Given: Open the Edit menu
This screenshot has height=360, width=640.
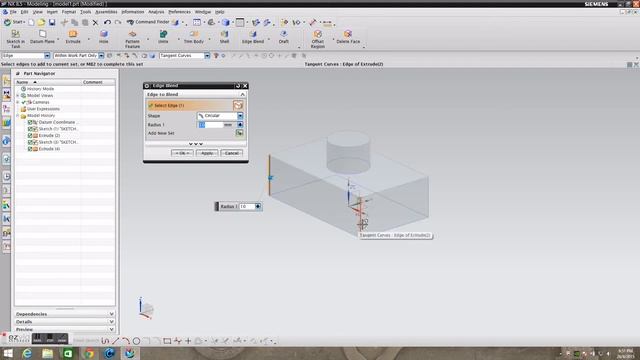Looking at the screenshot, I should tap(24, 12).
